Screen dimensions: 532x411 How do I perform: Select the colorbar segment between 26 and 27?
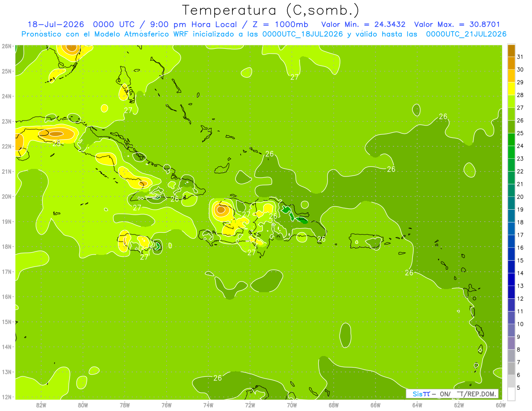click(x=511, y=114)
